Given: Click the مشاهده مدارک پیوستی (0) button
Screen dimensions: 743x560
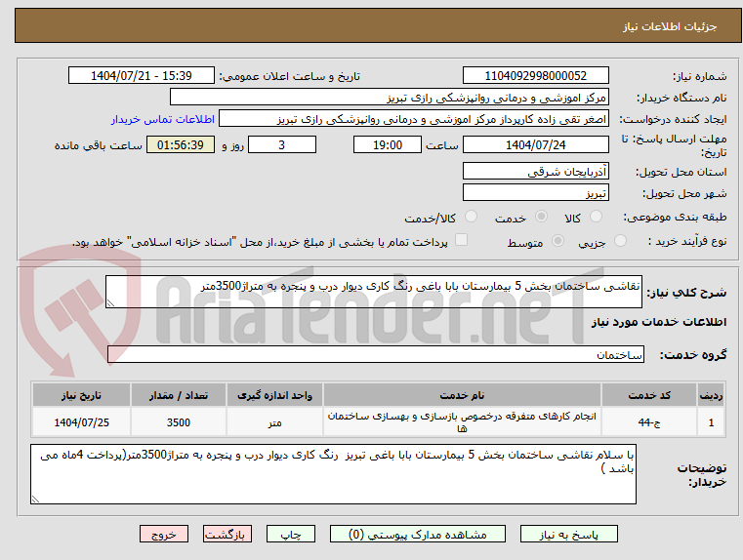Looking at the screenshot, I should [x=418, y=534].
